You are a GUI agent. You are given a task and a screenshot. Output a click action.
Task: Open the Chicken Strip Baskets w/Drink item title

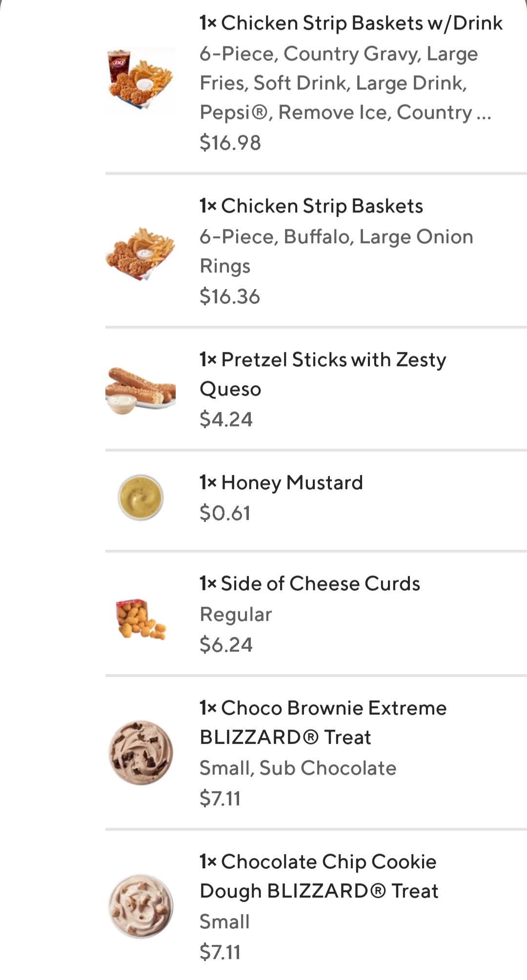350,23
